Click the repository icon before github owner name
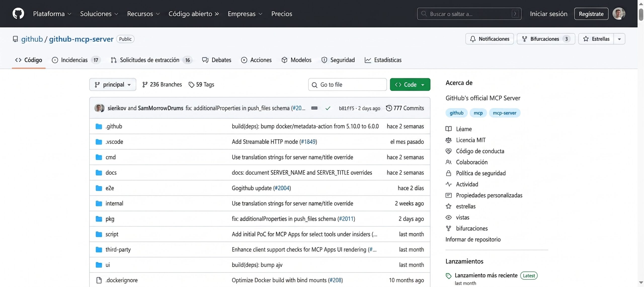Image resolution: width=644 pixels, height=287 pixels. tap(15, 39)
